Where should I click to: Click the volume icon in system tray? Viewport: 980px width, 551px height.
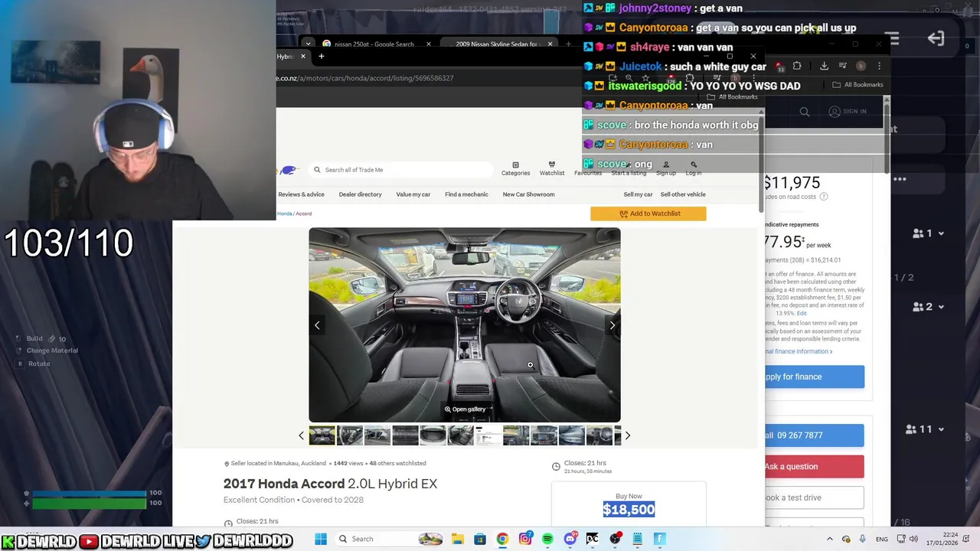point(913,539)
